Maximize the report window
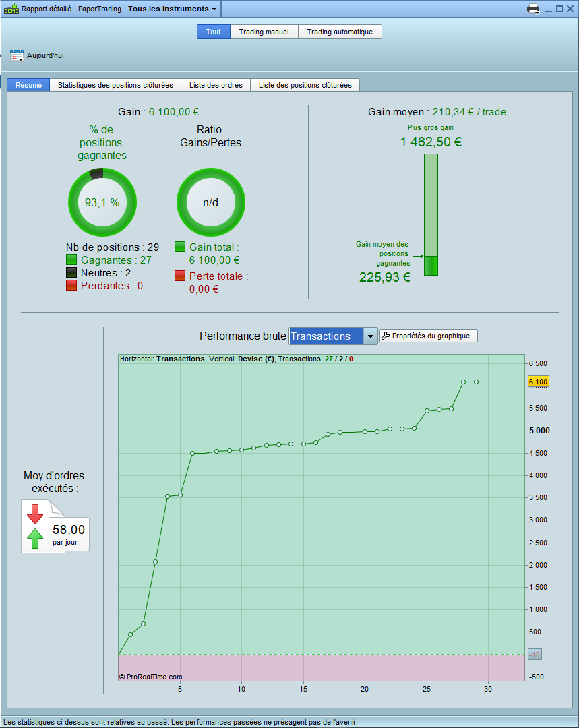The image size is (579, 728). pos(559,9)
